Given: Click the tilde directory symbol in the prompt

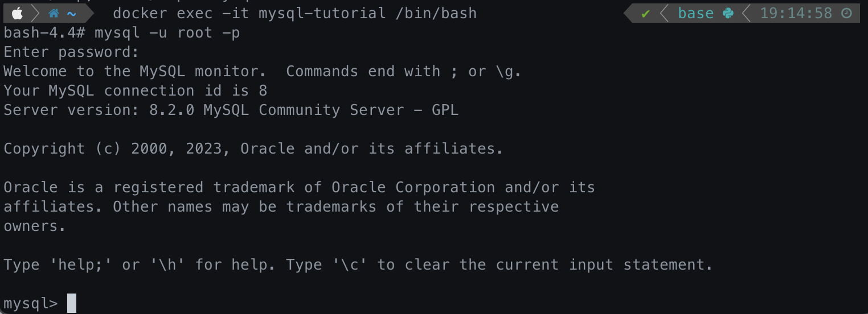Looking at the screenshot, I should click(72, 13).
